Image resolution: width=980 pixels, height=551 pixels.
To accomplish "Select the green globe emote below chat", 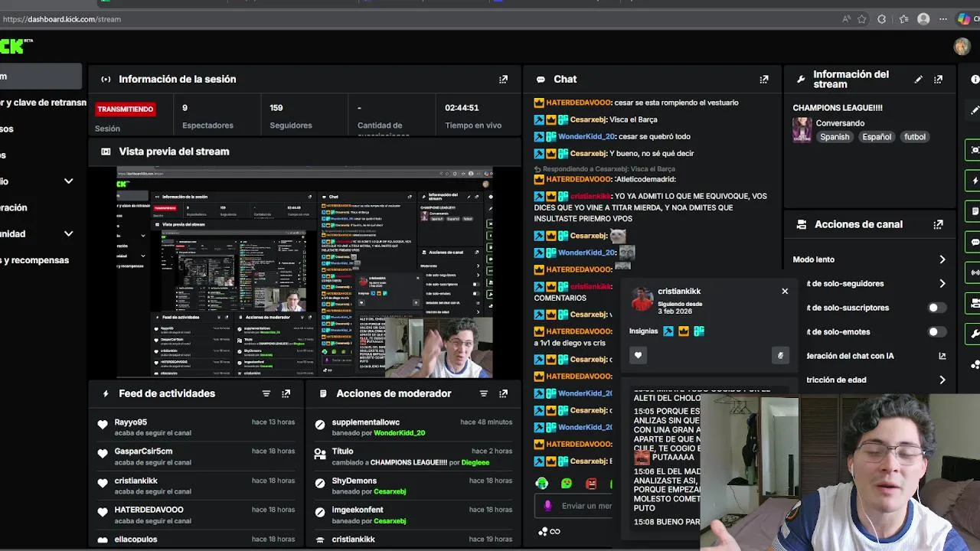I will point(542,483).
